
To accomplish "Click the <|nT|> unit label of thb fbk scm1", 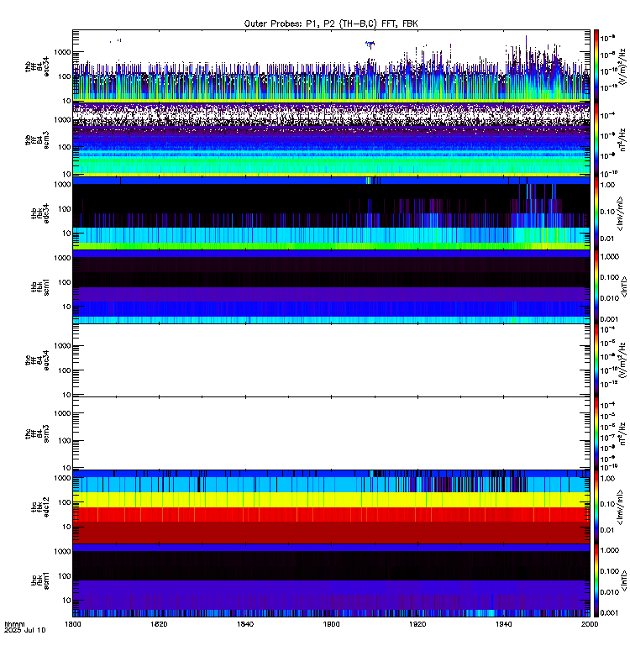I will click(x=624, y=286).
